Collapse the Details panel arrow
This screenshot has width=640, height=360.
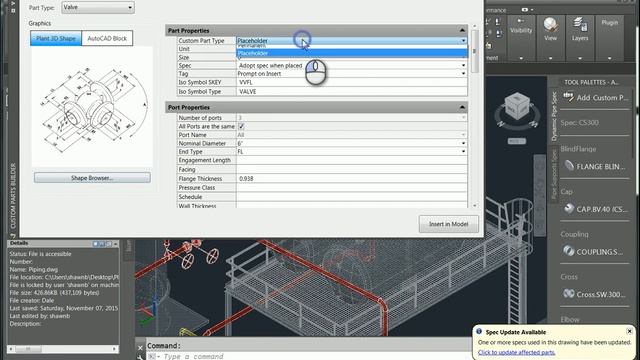coord(116,244)
